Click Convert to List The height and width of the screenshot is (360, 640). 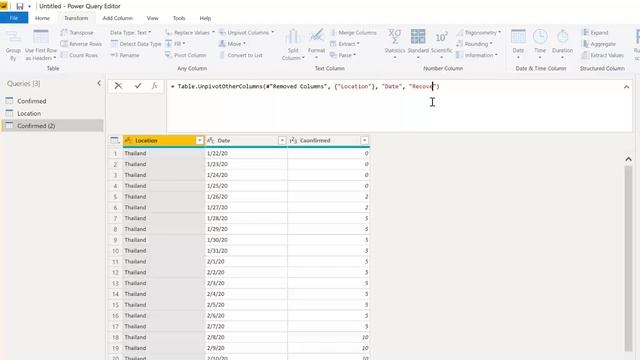241,55
